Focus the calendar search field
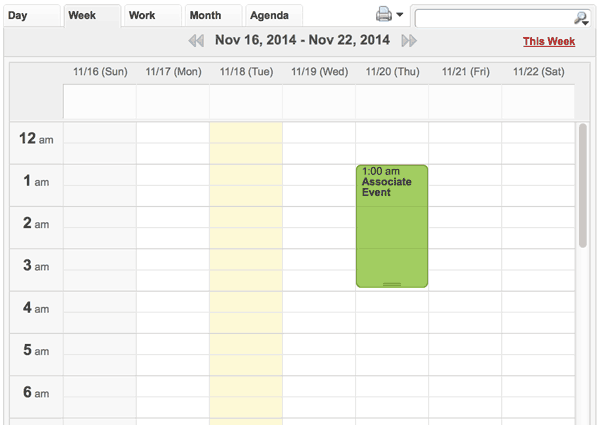The height and width of the screenshot is (425, 600). coord(494,18)
